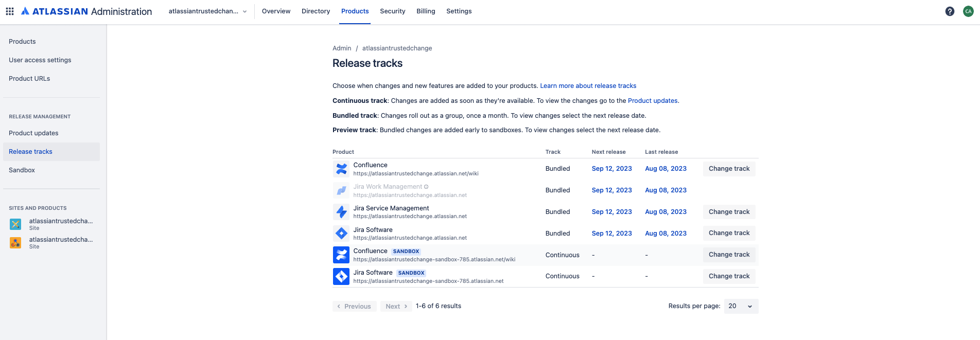980x340 pixels.
Task: Expand the atlassiantrustedchan... organization dropdown
Action: 208,11
